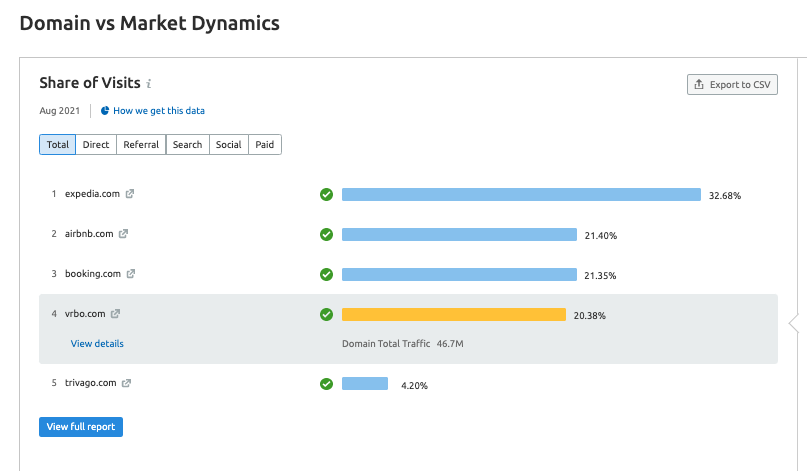Expand View details under vrbo.com
Screen dimensions: 807x471
(x=97, y=344)
